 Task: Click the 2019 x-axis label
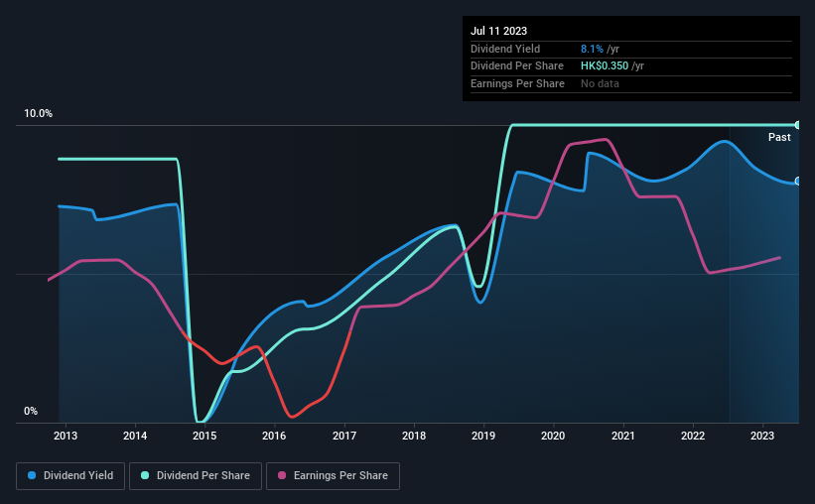[483, 436]
